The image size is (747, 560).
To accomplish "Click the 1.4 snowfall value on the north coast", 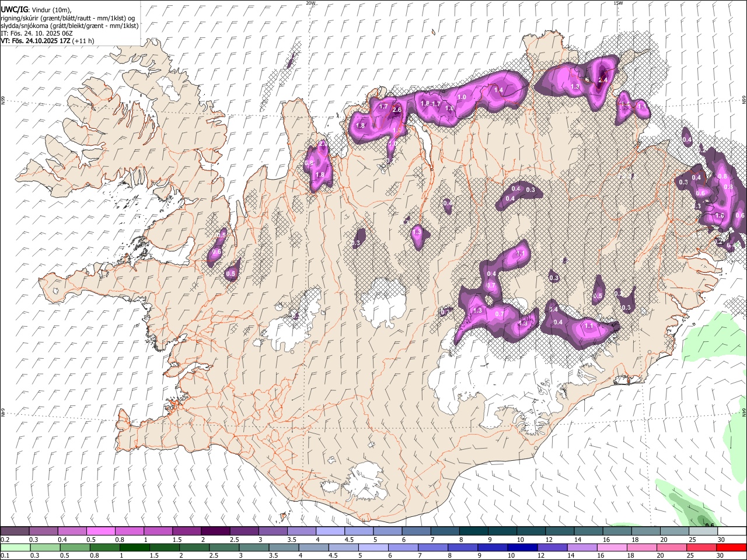I will 498,90.
